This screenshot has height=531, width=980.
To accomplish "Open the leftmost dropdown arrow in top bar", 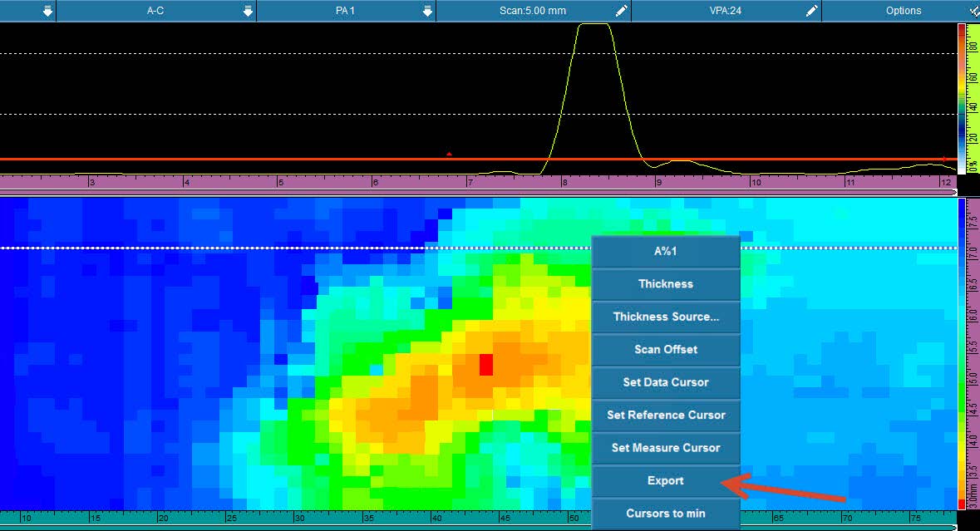I will (47, 11).
